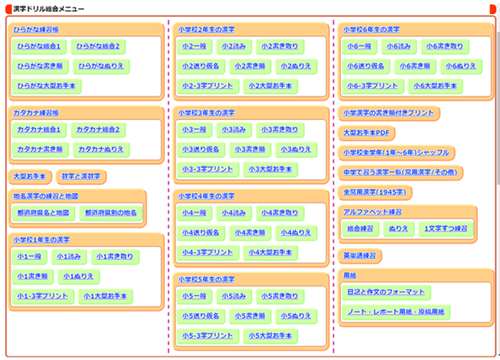This screenshot has width=500, height=360.
Task: Select 小6ぬりえ link
Action: click(461, 66)
